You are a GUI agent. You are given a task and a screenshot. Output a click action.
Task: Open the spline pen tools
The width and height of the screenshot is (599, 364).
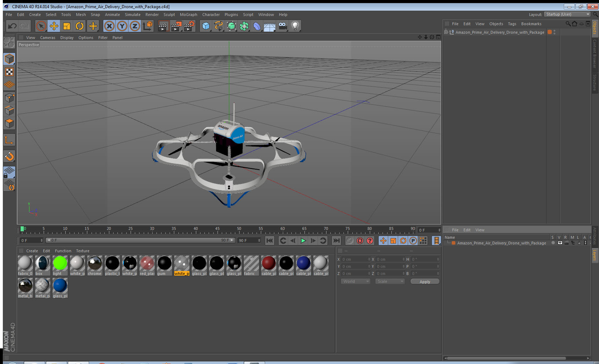(219, 26)
